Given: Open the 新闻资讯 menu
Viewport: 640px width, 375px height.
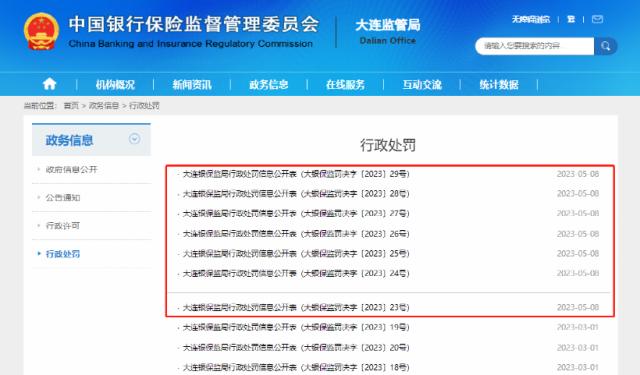Looking at the screenshot, I should click(x=192, y=85).
